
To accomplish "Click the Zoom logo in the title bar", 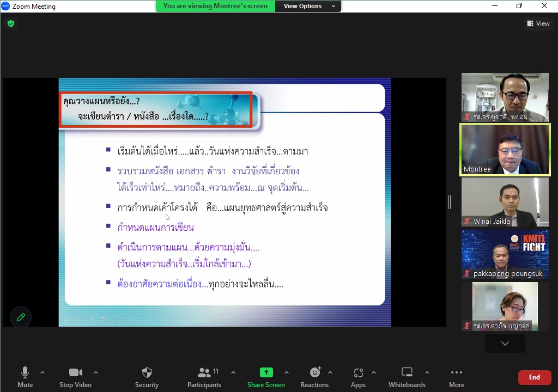I will [5, 6].
